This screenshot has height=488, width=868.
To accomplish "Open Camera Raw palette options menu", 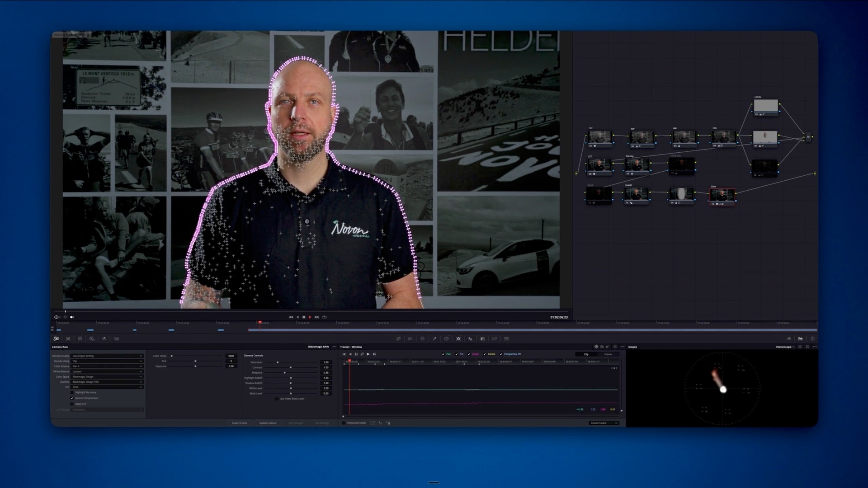I will point(335,347).
